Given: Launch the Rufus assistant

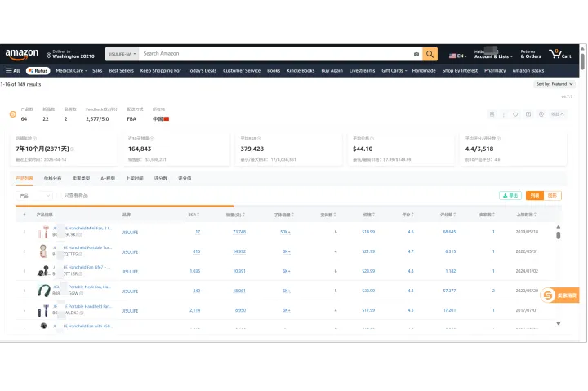Looking at the screenshot, I should pos(38,70).
